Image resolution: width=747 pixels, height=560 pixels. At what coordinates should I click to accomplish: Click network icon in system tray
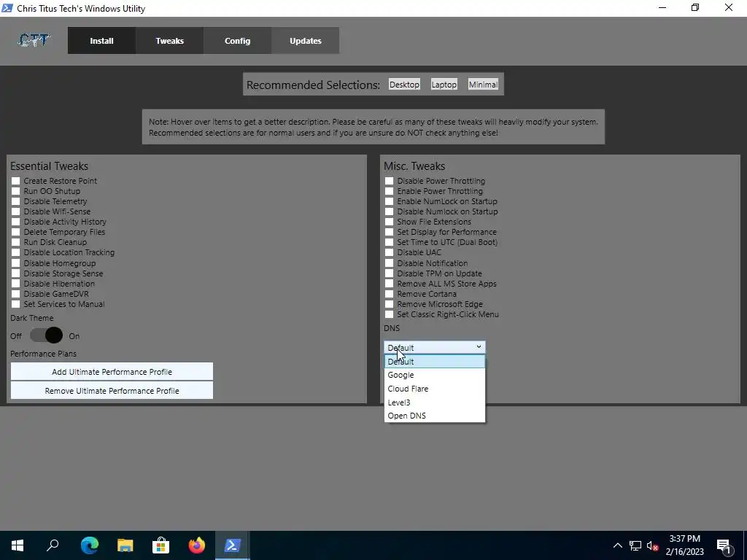pyautogui.click(x=635, y=545)
